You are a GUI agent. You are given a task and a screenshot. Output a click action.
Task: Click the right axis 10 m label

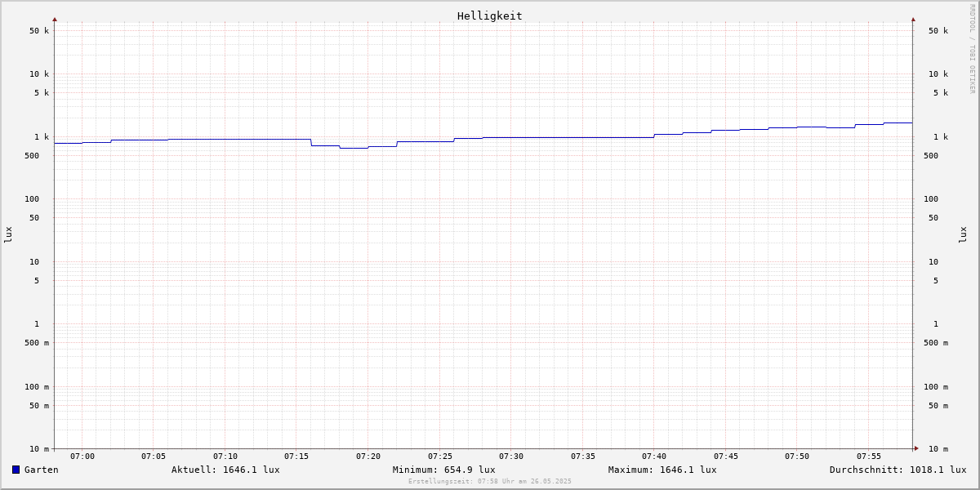[x=938, y=449]
